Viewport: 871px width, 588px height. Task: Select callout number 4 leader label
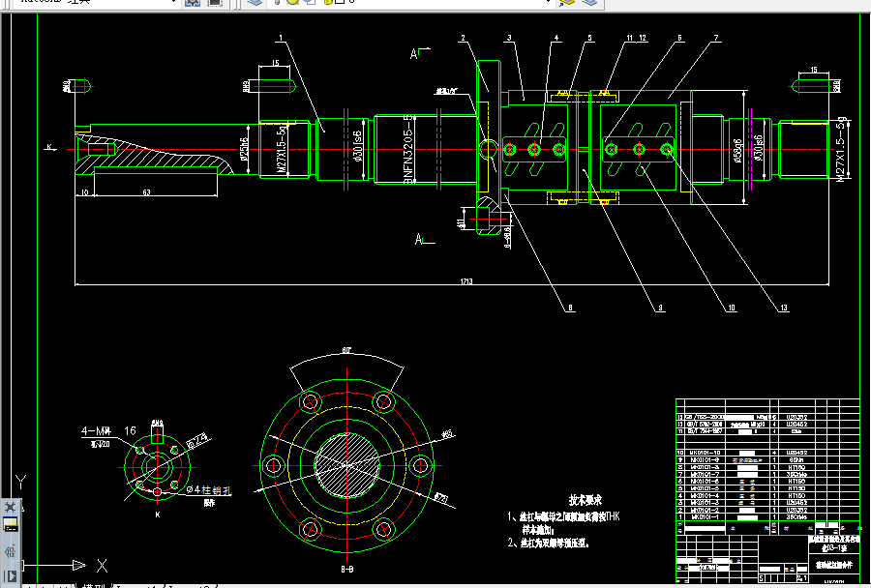556,39
